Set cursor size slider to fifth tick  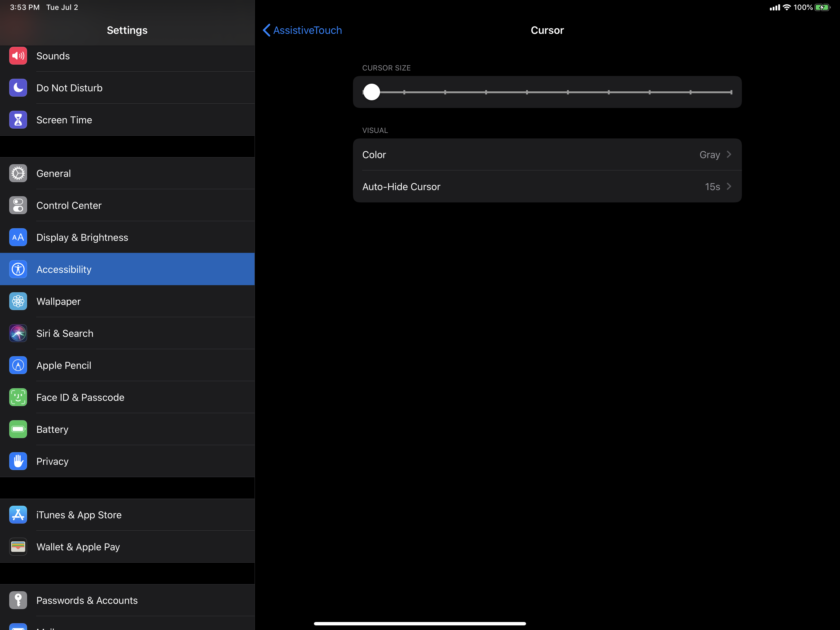tap(527, 92)
